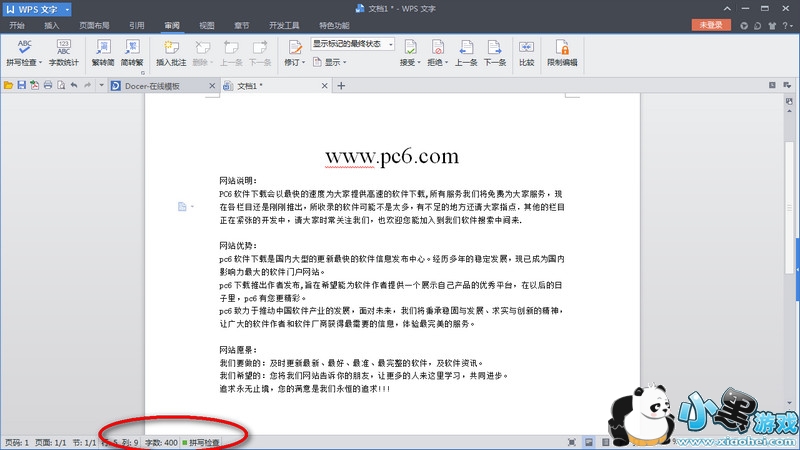Open 比较 compare documents tool
This screenshot has height=450, width=800.
[526, 53]
